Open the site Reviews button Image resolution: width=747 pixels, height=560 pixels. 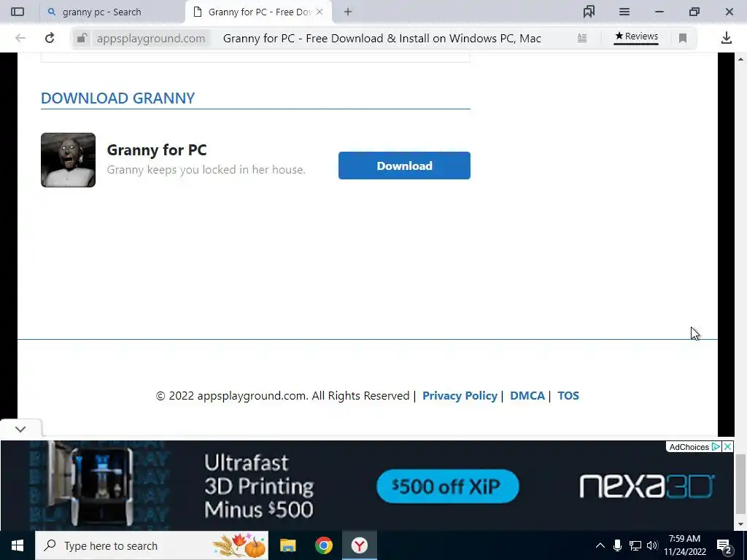pyautogui.click(x=636, y=36)
